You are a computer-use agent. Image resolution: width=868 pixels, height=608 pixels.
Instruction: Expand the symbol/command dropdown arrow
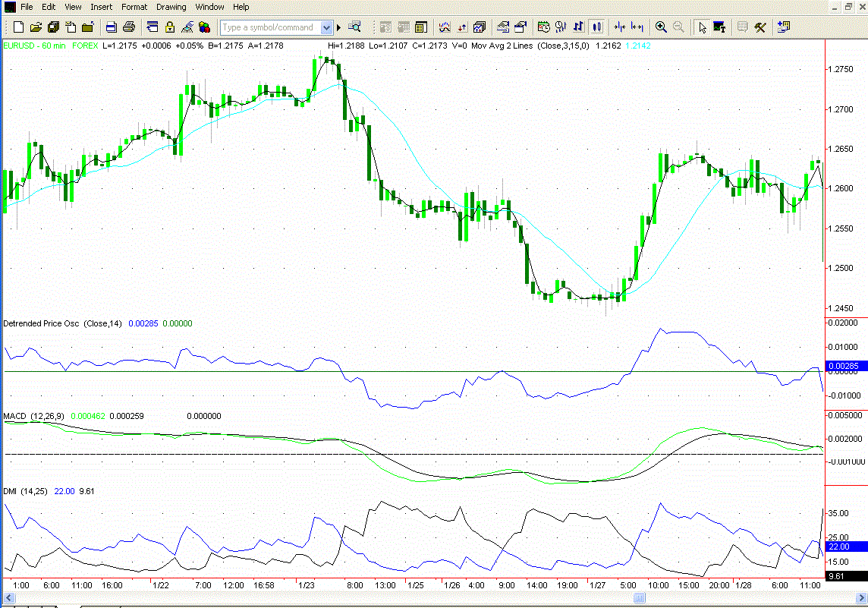click(326, 27)
